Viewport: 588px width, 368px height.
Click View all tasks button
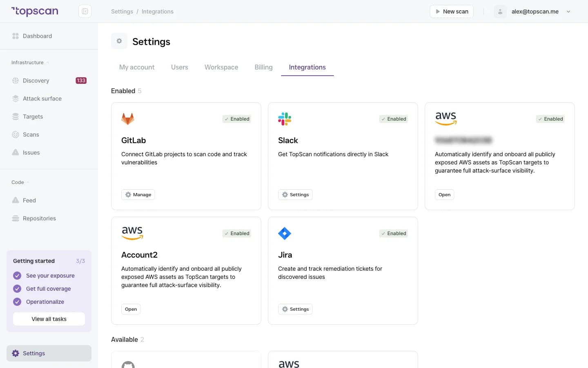coord(49,319)
